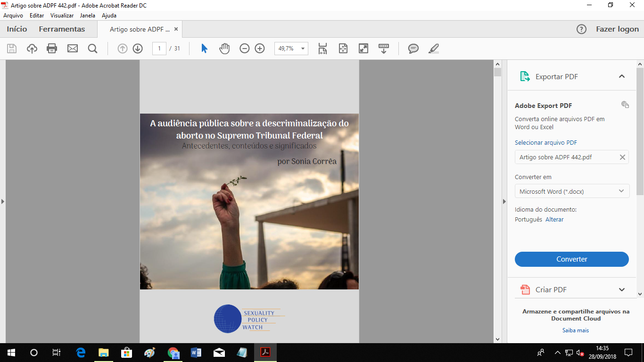Image resolution: width=644 pixels, height=362 pixels.
Task: Open the Mail app from the taskbar
Action: [x=219, y=353]
